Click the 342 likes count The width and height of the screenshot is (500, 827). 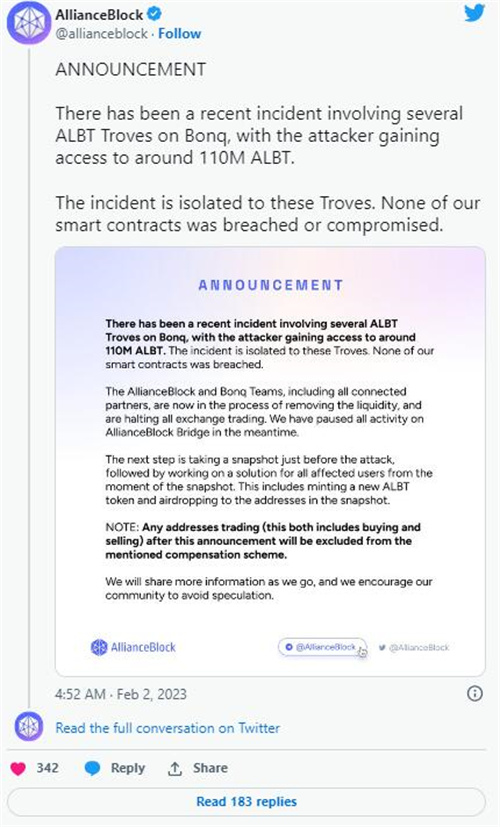(47, 768)
